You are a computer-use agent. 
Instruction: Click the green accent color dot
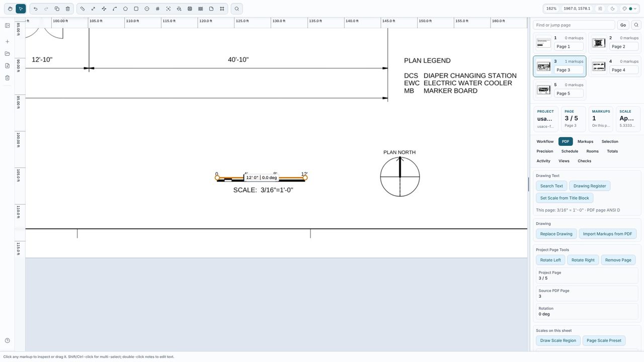point(630,9)
